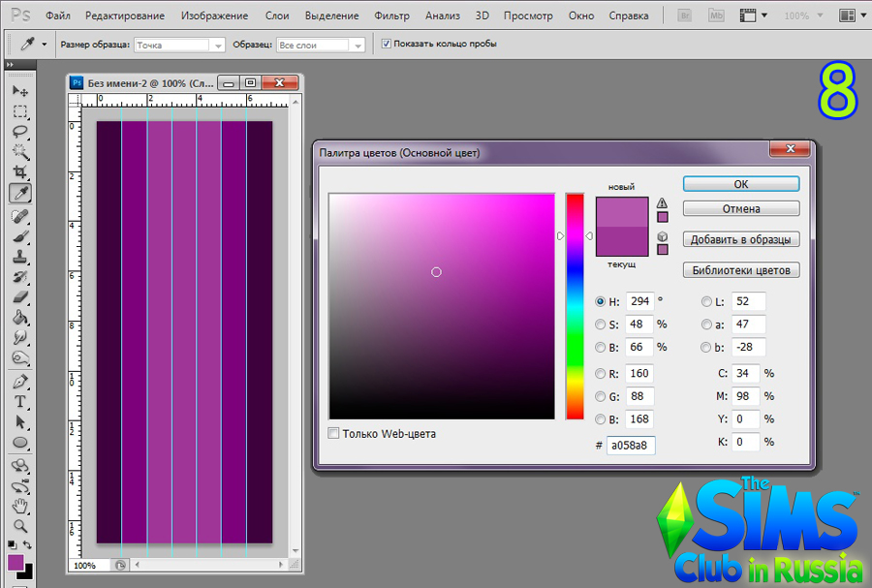Open the 'Файл' menu

pyautogui.click(x=58, y=15)
